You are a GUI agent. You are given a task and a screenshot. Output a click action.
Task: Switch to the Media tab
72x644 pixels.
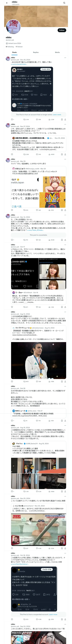tap(57, 52)
